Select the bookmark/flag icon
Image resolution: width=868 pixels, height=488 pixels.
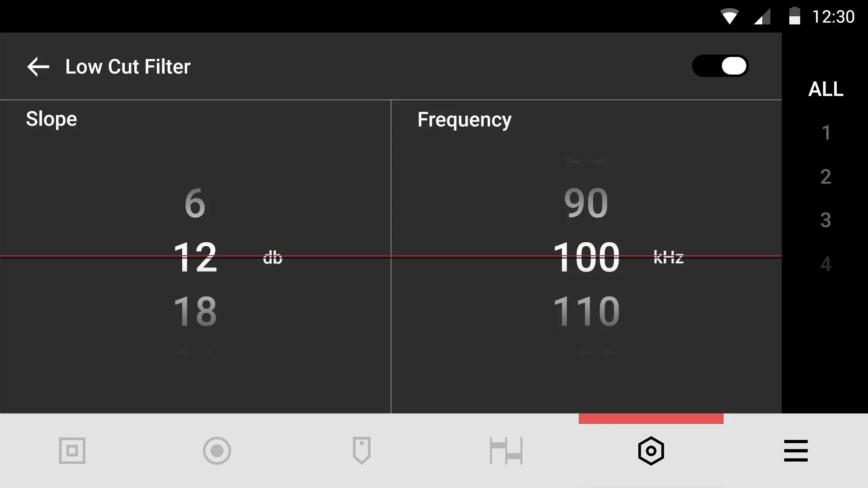pos(361,450)
